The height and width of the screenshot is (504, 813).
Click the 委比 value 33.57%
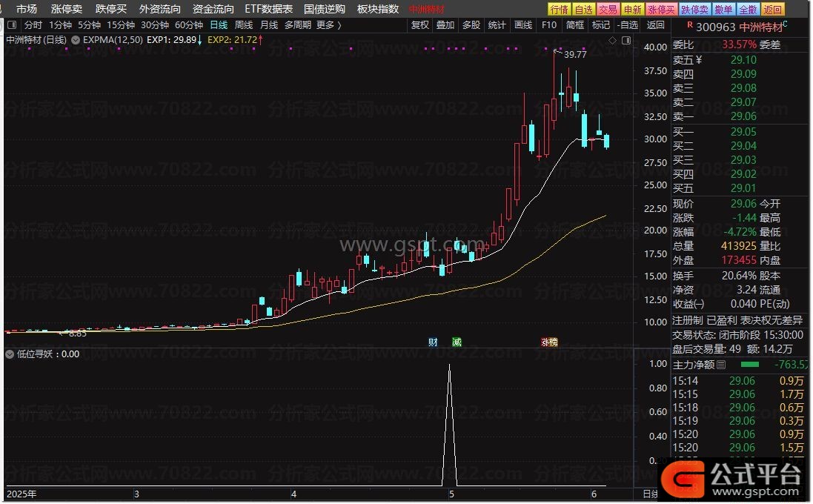pos(740,44)
